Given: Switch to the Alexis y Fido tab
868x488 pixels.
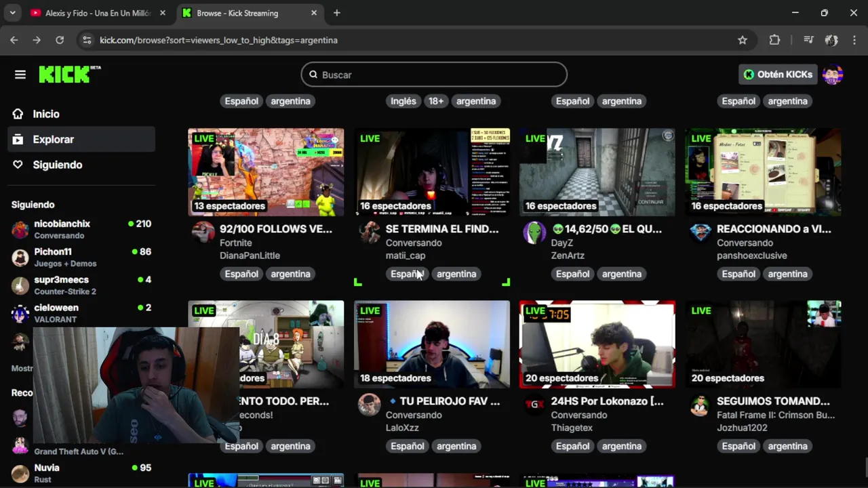Looking at the screenshot, I should (x=98, y=13).
